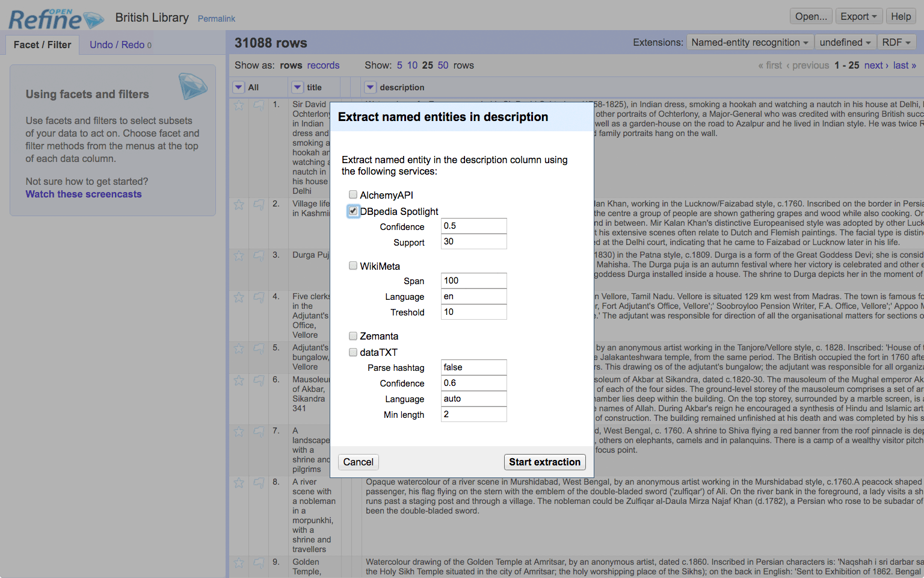Enable the AlchemyAPI service checkbox

tap(353, 194)
